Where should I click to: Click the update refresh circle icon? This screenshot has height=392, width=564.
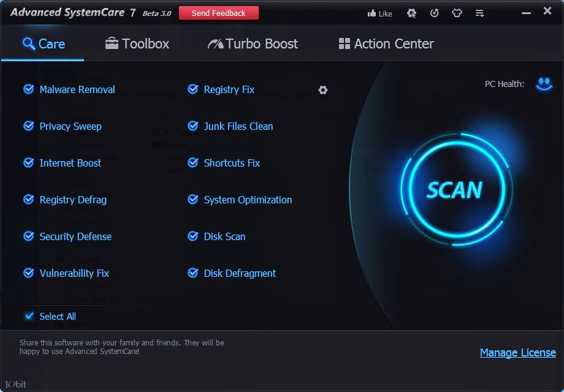click(x=435, y=13)
